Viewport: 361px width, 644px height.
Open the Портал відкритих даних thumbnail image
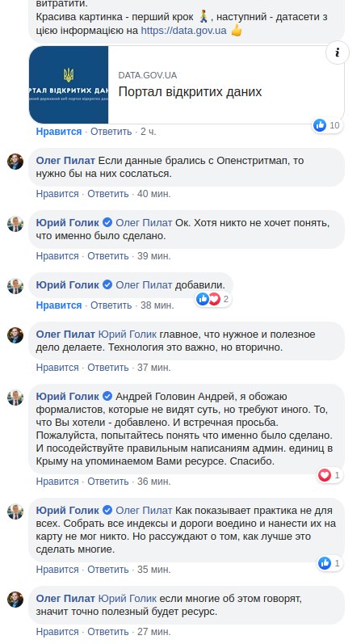pyautogui.click(x=69, y=85)
